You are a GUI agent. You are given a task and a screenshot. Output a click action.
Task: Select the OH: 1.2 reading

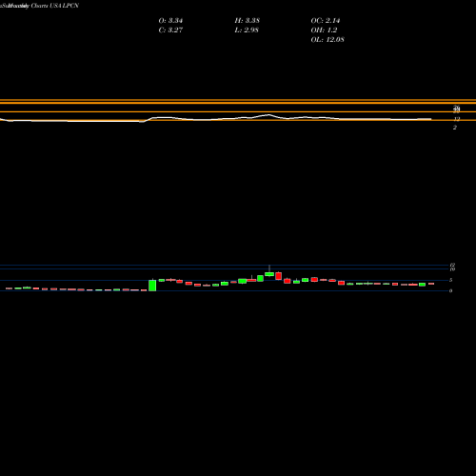(324, 30)
